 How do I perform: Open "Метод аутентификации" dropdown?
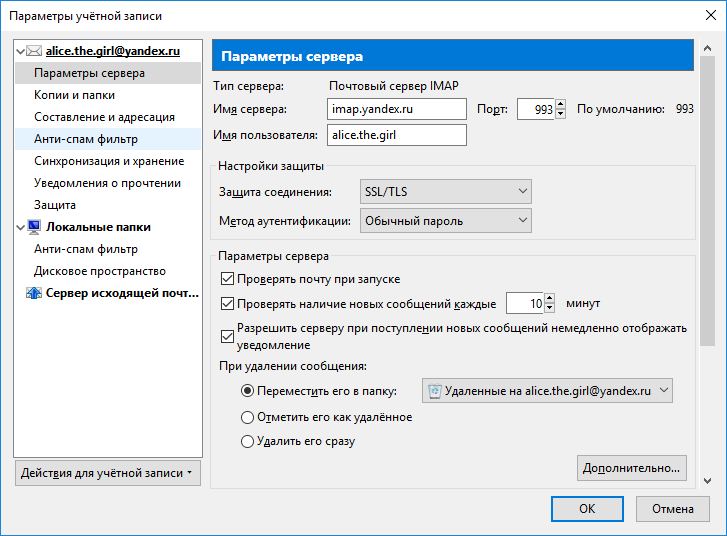coord(444,221)
